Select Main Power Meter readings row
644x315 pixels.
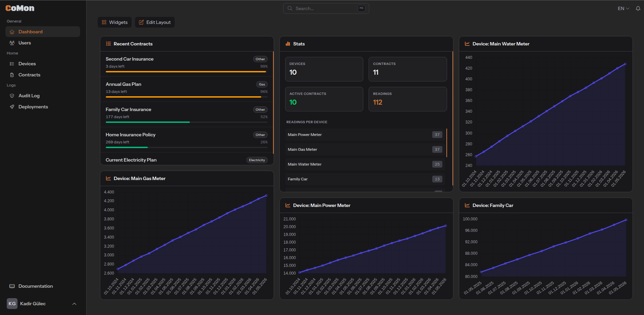point(365,135)
